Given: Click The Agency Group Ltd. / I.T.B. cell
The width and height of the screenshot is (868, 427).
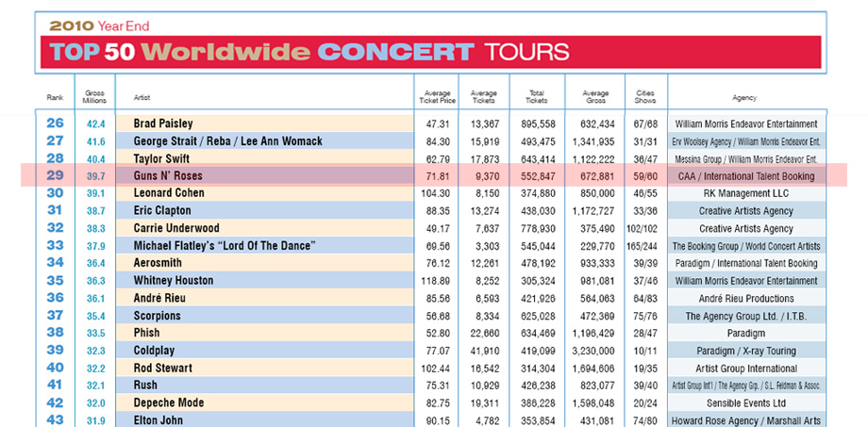Looking at the screenshot, I should pyautogui.click(x=746, y=317).
